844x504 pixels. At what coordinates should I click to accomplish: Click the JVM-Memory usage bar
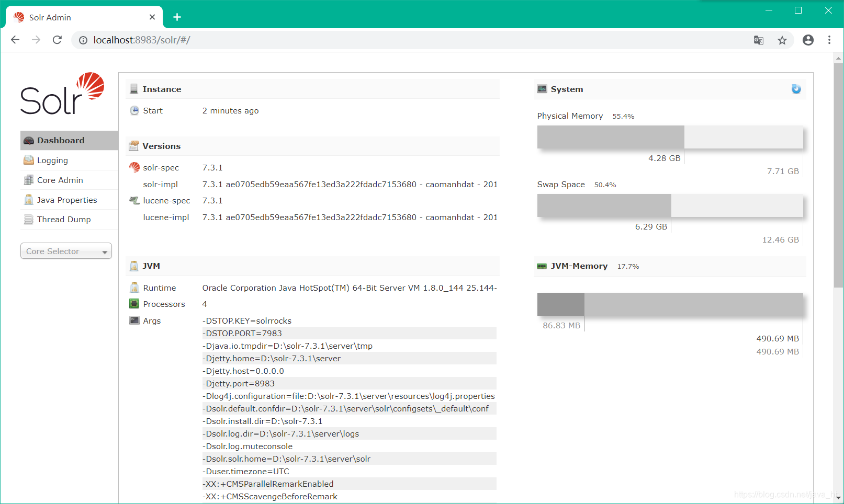[x=670, y=304]
